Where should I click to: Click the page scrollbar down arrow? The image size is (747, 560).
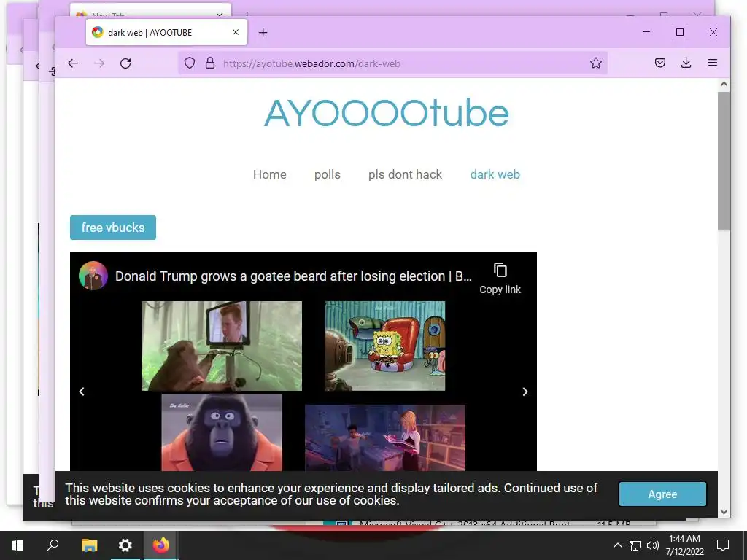pyautogui.click(x=724, y=513)
